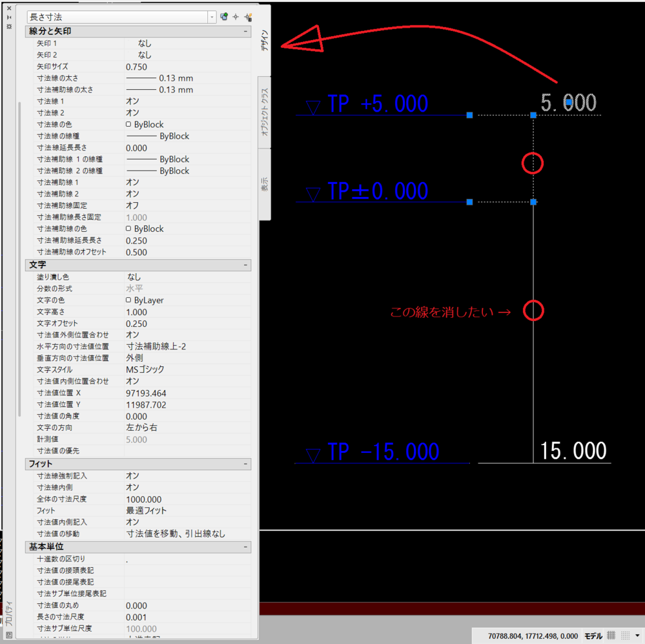The height and width of the screenshot is (644, 645).
Task: Collapse the 文字 section
Action: click(245, 265)
